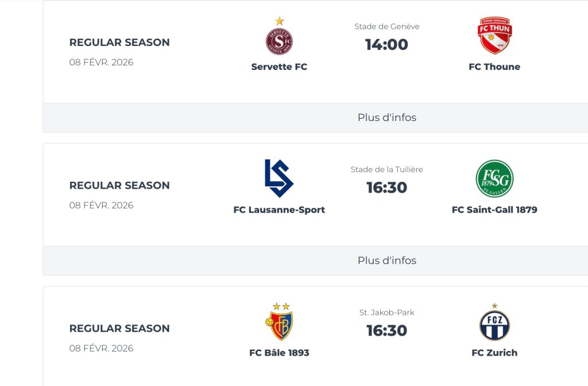Click the FC Zurich team name
Viewport: 588px width, 386px height.
pos(494,353)
